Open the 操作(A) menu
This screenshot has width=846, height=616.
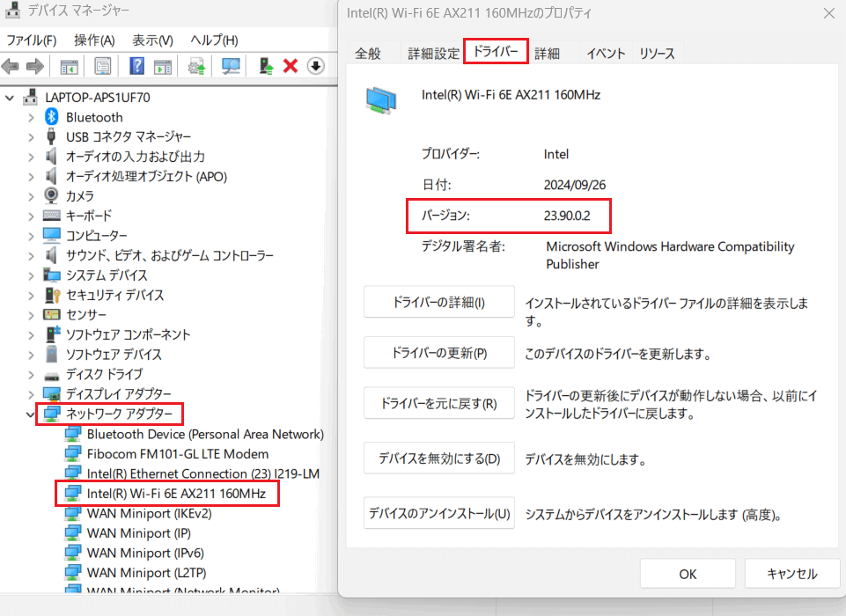[x=94, y=40]
